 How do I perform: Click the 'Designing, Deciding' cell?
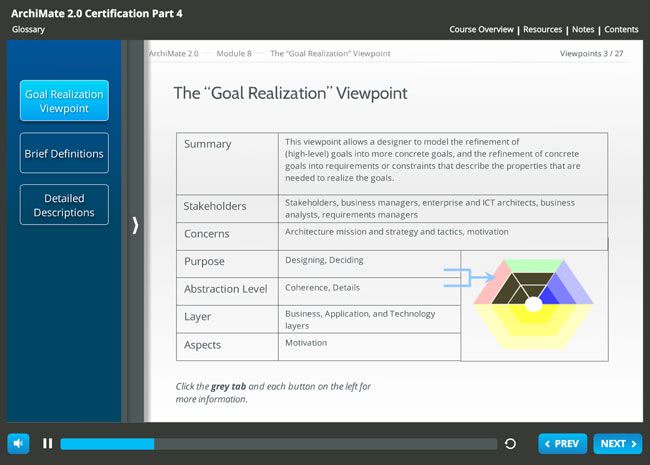coord(369,264)
